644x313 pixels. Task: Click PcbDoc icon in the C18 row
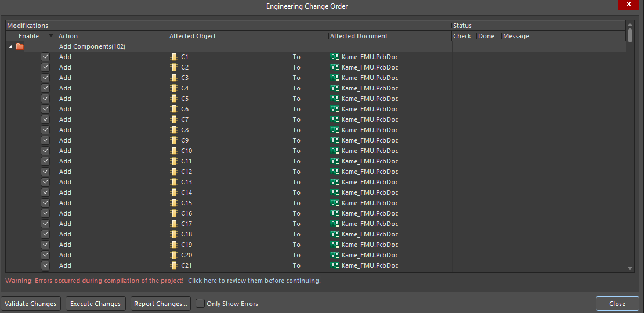tap(335, 234)
